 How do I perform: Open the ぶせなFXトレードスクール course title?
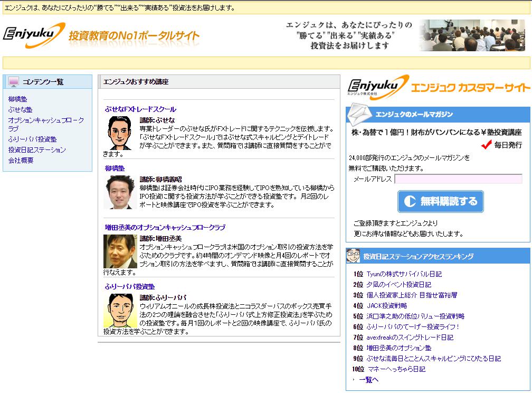click(140, 109)
